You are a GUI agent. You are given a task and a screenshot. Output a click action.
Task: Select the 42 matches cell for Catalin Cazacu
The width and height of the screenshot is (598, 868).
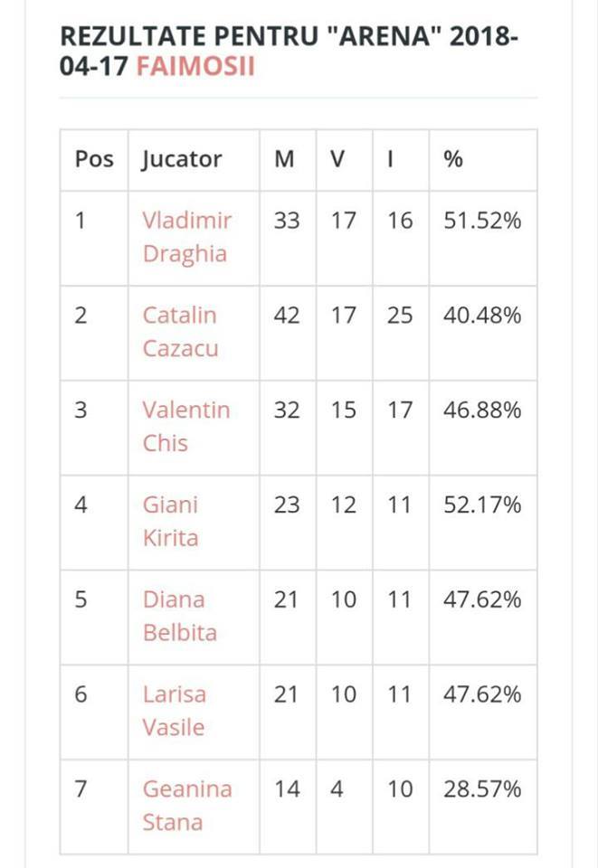click(287, 315)
